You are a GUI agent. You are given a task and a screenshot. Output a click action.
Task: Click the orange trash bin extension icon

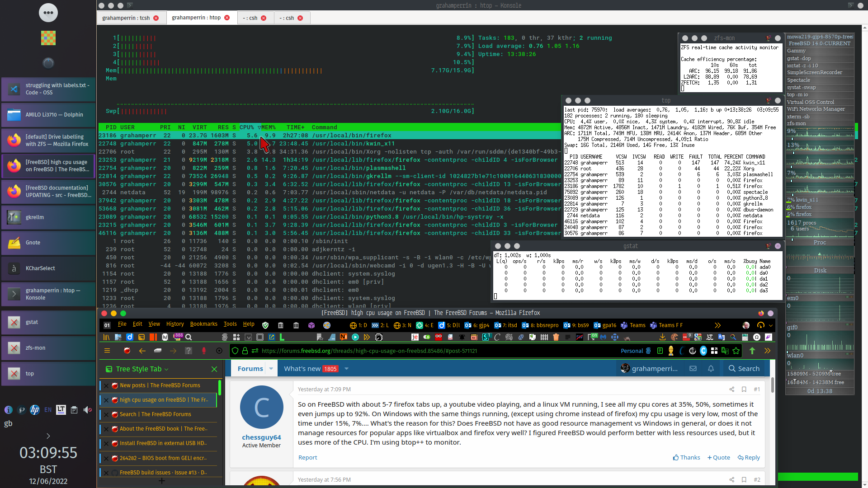tap(556, 337)
